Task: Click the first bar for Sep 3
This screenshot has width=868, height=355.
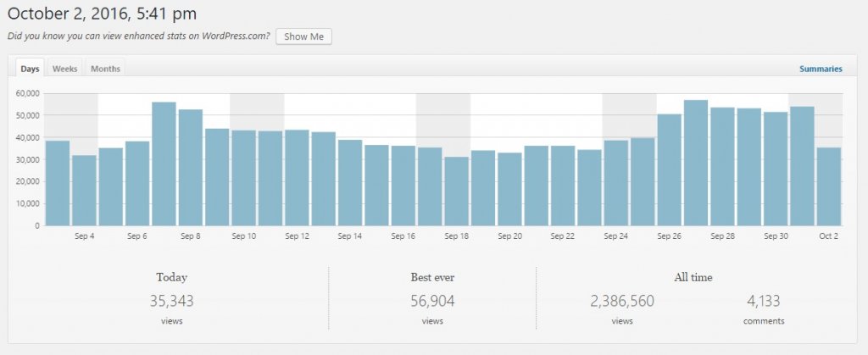Action: [x=58, y=183]
